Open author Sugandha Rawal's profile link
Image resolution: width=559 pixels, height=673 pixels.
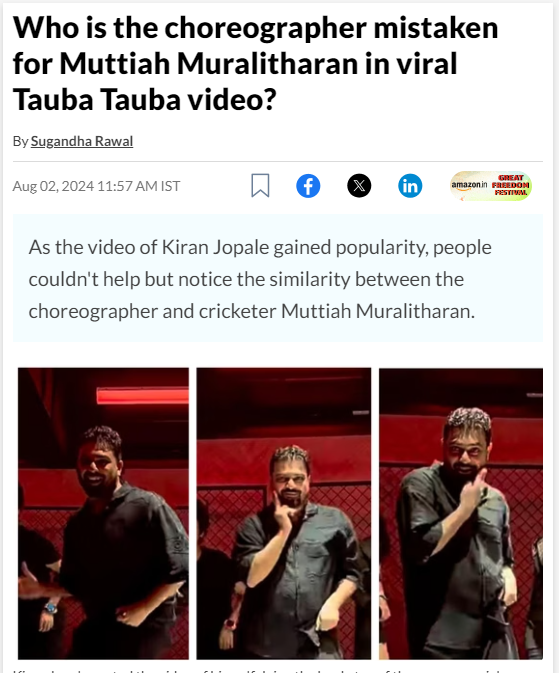coord(82,141)
